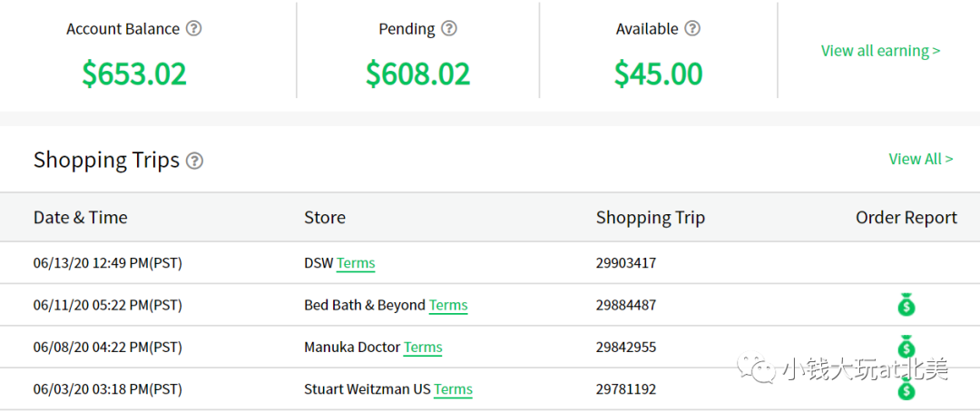This screenshot has height=412, width=980.
Task: Open Manuka Doctor order report money bag
Action: point(906,347)
